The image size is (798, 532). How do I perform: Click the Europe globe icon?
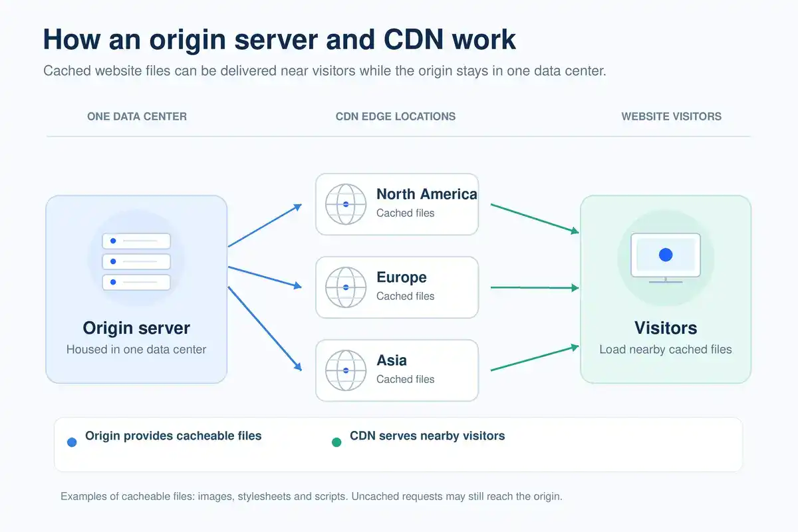(x=346, y=287)
